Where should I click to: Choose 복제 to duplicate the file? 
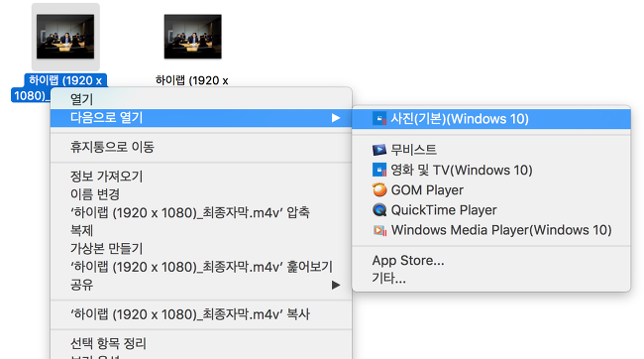pyautogui.click(x=201, y=231)
